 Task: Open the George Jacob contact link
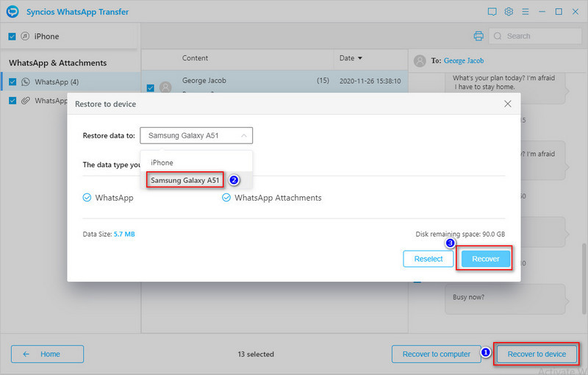click(464, 61)
